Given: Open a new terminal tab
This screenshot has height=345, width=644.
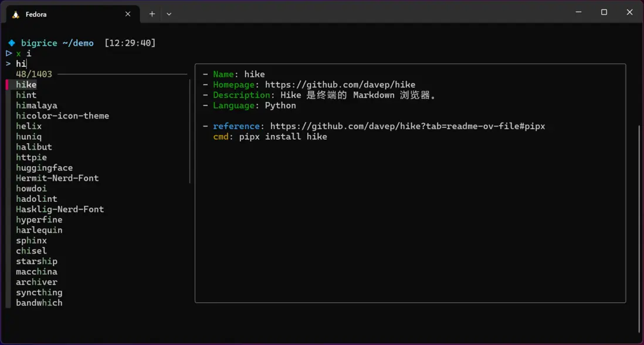Looking at the screenshot, I should point(152,14).
